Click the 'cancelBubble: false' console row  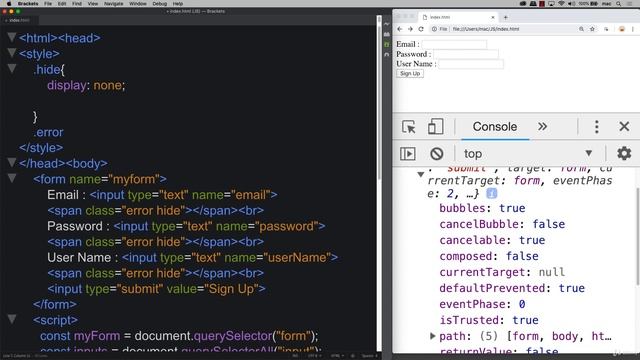502,224
